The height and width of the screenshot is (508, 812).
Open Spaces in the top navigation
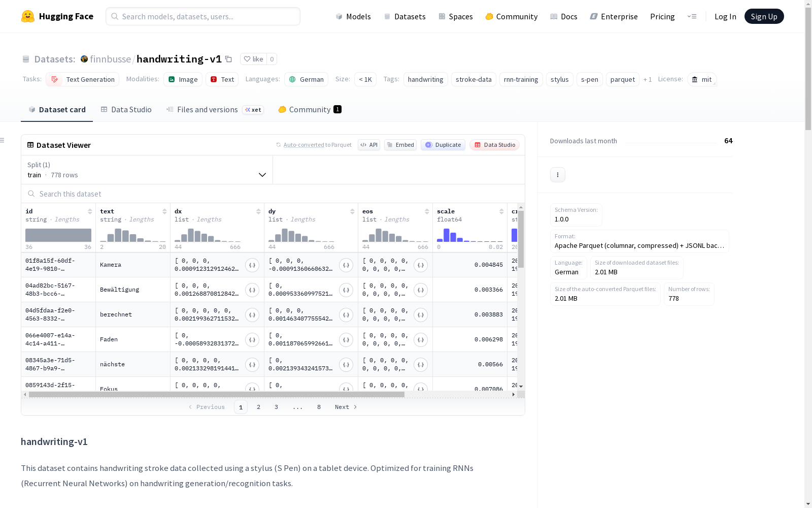tap(456, 16)
